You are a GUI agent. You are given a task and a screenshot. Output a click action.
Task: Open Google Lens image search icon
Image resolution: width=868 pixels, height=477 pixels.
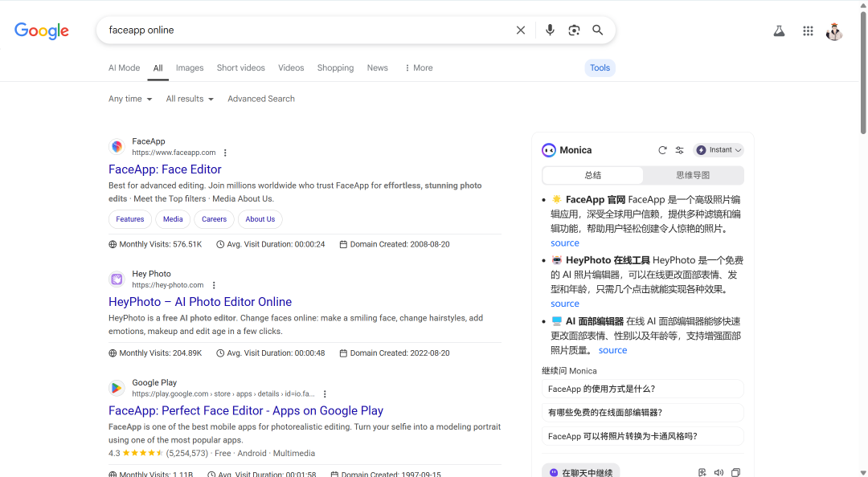click(574, 30)
